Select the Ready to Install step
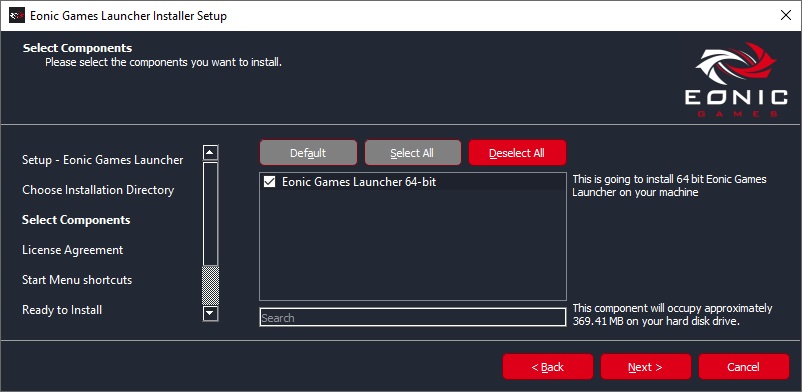The height and width of the screenshot is (392, 802). point(62,310)
